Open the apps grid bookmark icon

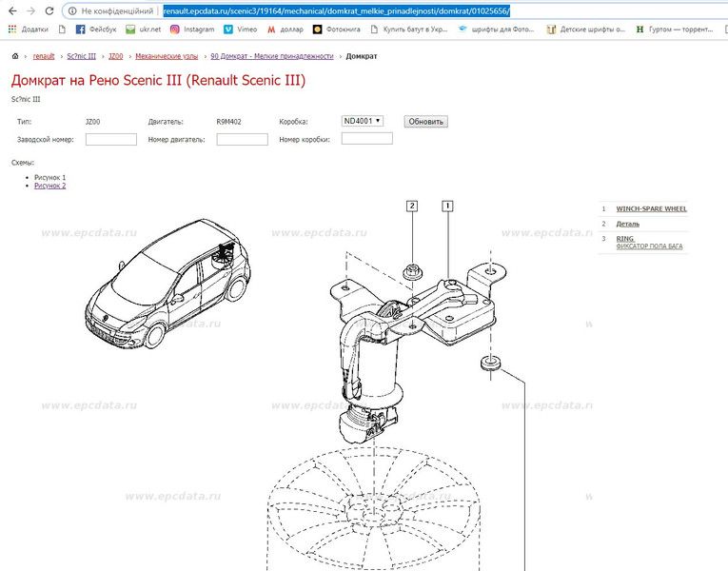[x=12, y=29]
